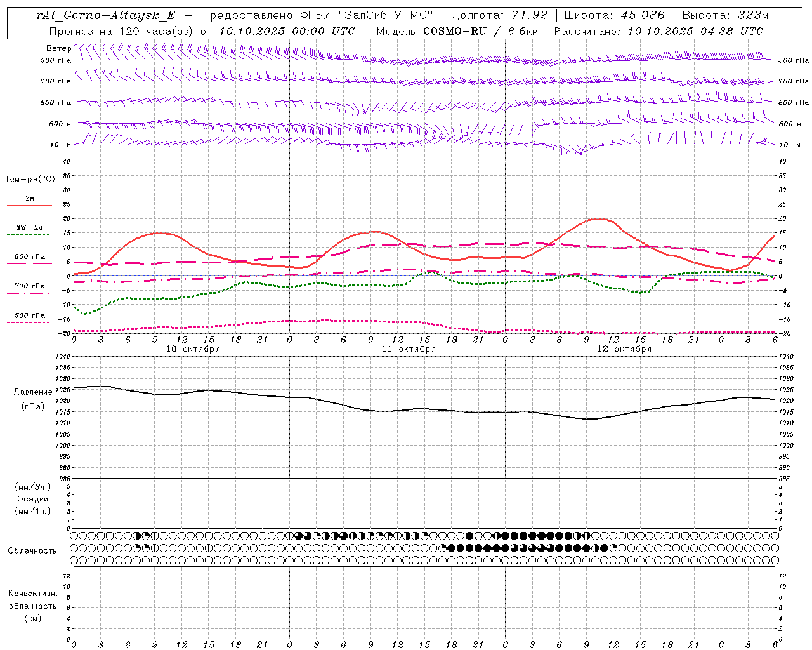The width and height of the screenshot is (812, 650).
Task: Click the 500 м wind level label on left
Action: click(x=60, y=124)
